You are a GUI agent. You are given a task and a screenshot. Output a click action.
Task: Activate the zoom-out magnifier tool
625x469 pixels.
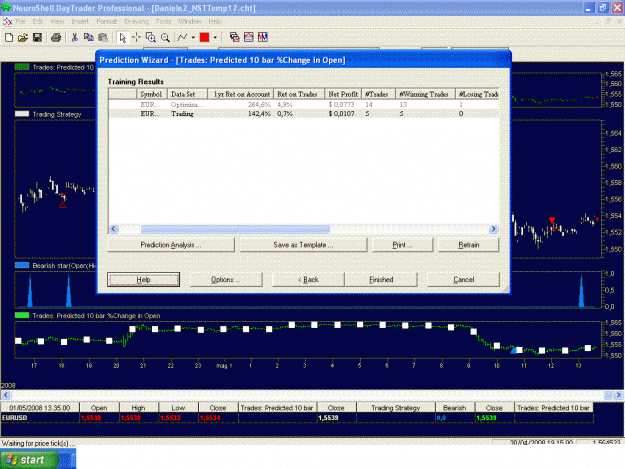(x=165, y=37)
